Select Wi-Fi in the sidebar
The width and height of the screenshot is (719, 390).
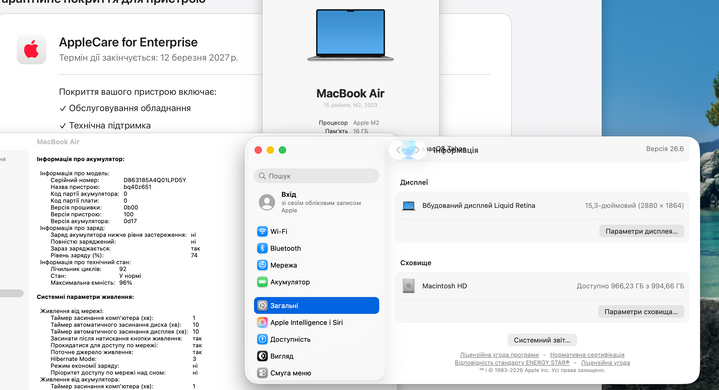point(278,231)
